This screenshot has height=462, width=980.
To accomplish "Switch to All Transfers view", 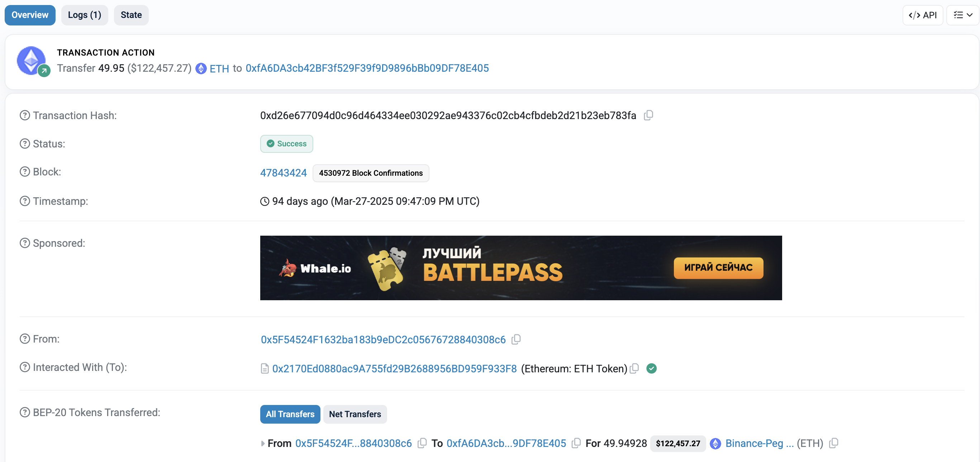I will click(x=290, y=414).
